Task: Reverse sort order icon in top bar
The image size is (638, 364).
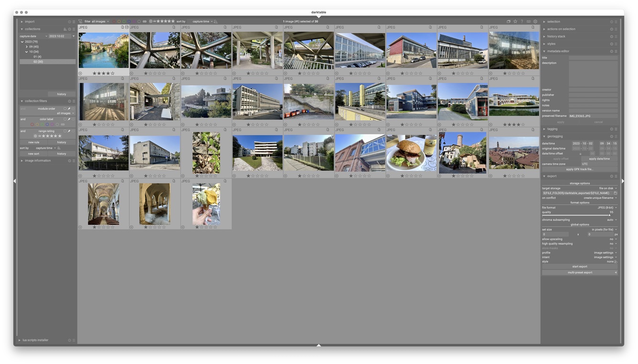Action: pos(216,21)
